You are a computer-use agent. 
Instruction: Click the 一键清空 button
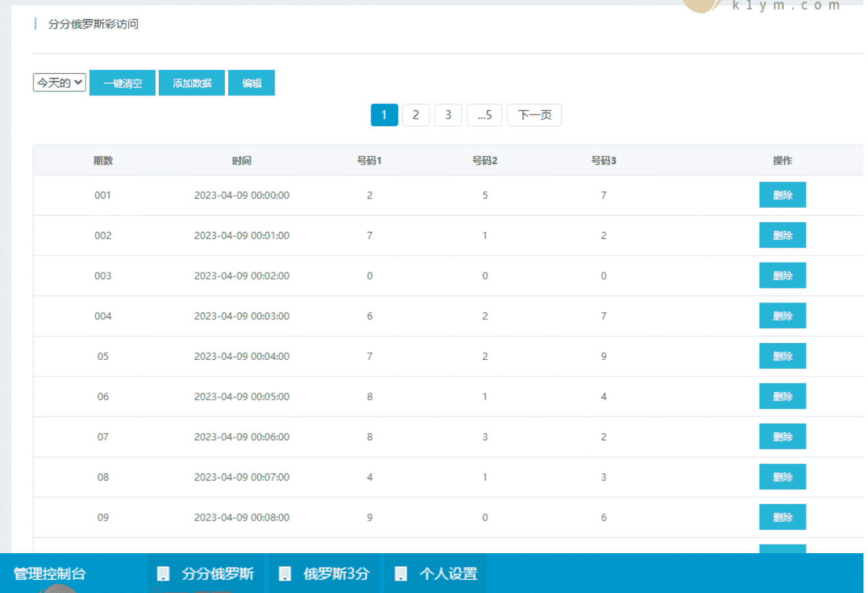(x=122, y=83)
